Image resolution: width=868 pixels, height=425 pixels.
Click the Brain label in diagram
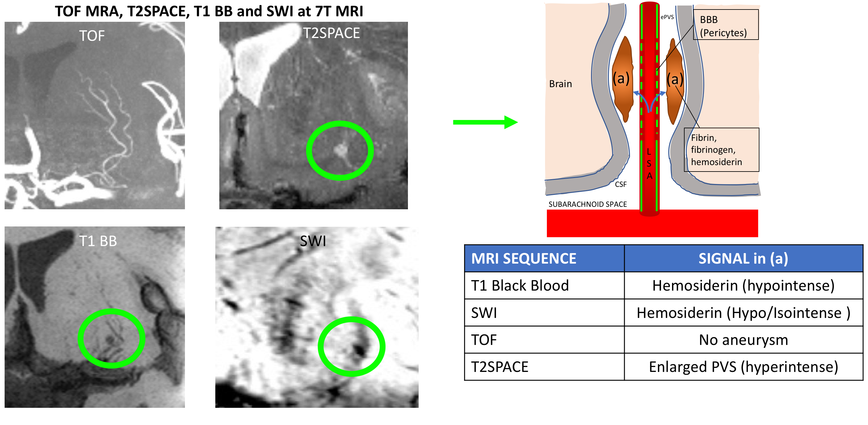click(560, 84)
